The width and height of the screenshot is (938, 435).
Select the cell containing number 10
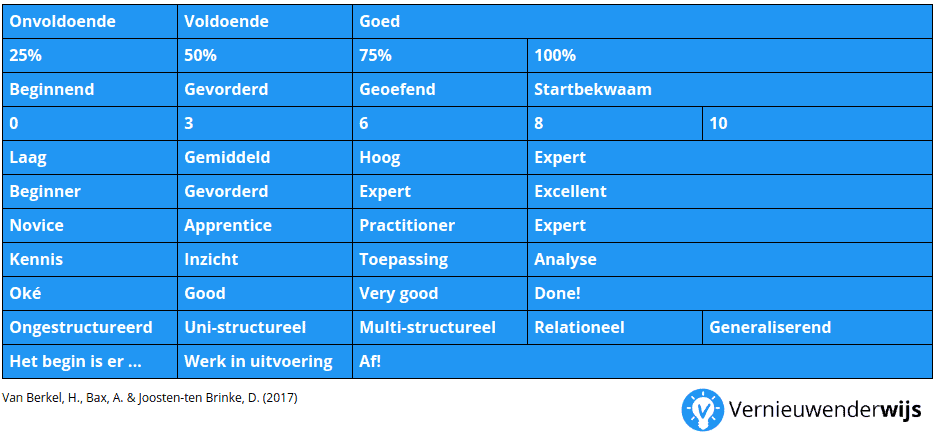pyautogui.click(x=817, y=124)
